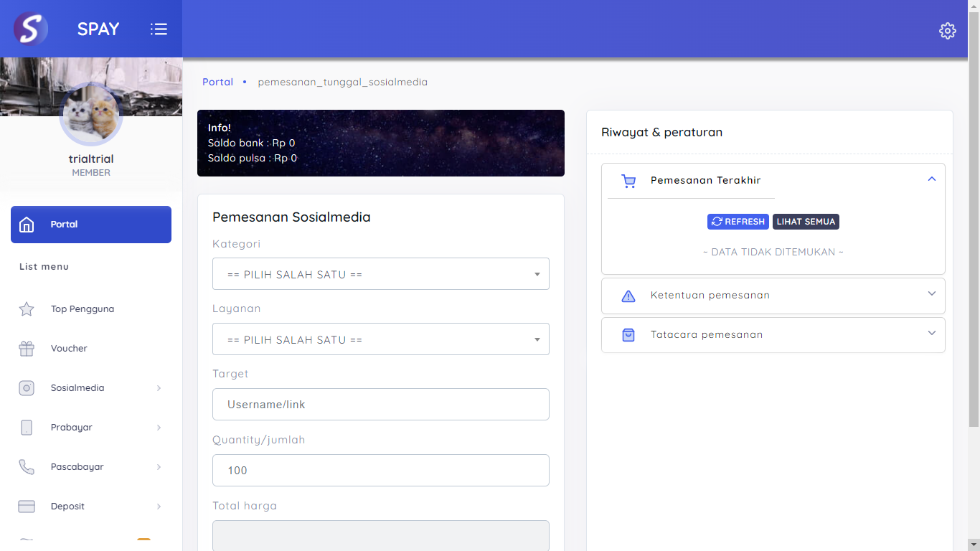This screenshot has width=980, height=551.
Task: Click the Deposit card icon
Action: (27, 507)
